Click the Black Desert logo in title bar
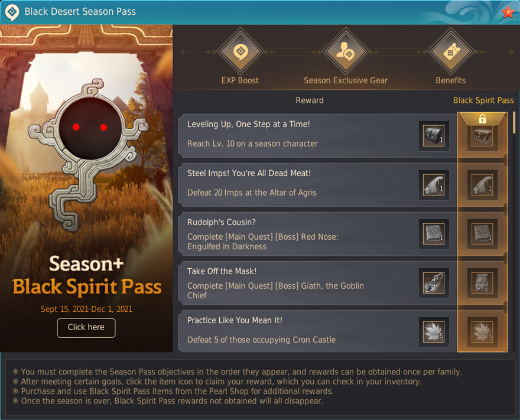This screenshot has height=420, width=520. coord(12,12)
